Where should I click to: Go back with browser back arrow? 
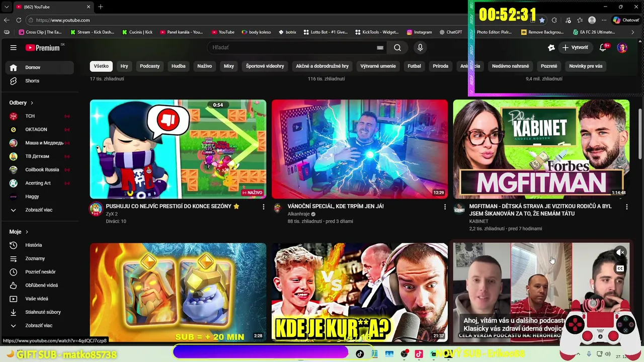7,20
